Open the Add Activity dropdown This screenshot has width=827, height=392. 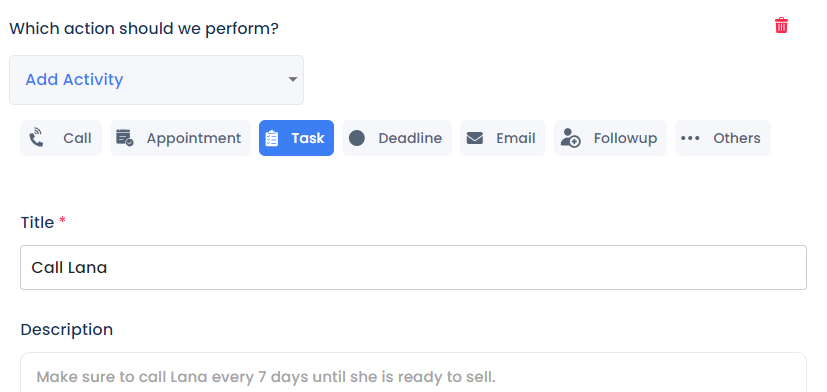point(157,80)
